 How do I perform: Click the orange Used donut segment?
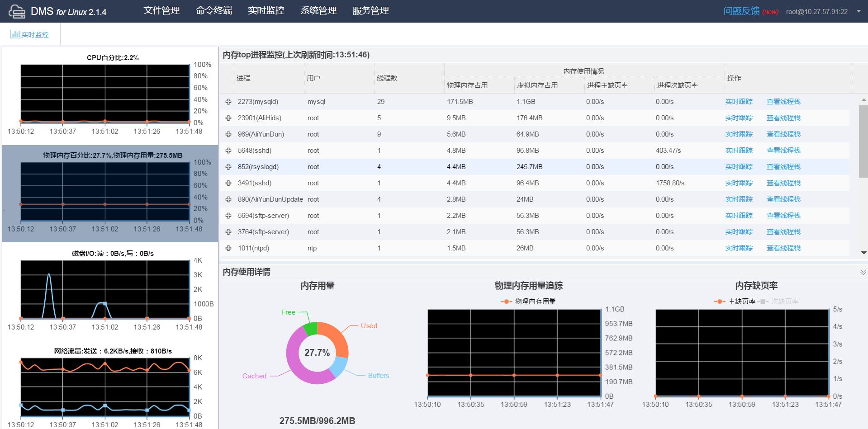coord(337,338)
